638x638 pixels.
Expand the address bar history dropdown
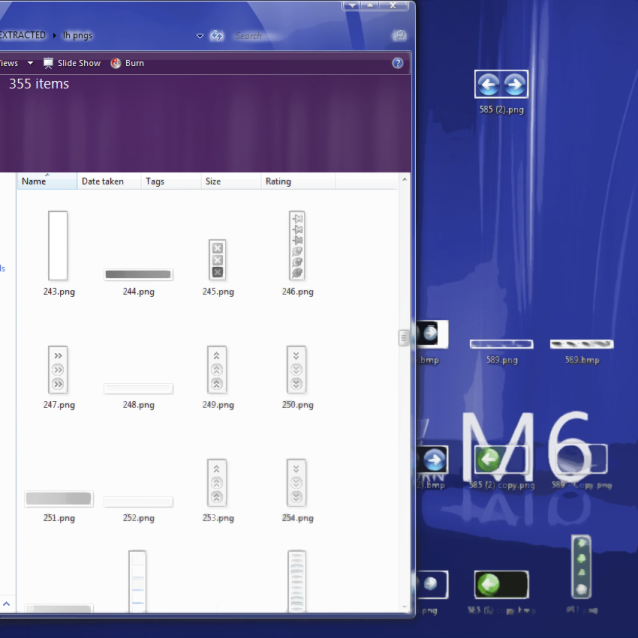pos(200,36)
